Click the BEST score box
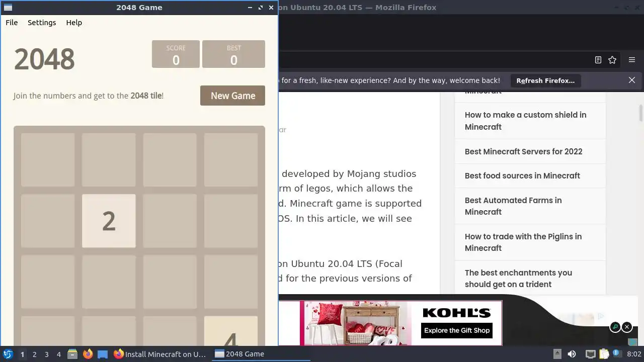 point(233,54)
